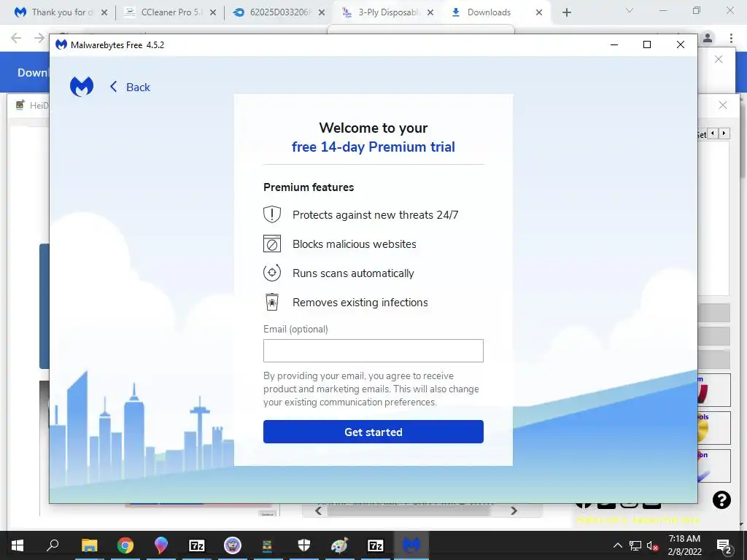Open Windows taskbar search
747x560 pixels.
[x=53, y=545]
